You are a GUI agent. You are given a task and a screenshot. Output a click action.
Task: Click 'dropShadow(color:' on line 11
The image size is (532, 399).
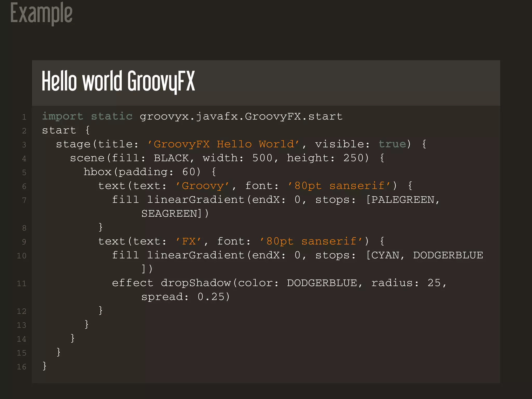click(220, 283)
